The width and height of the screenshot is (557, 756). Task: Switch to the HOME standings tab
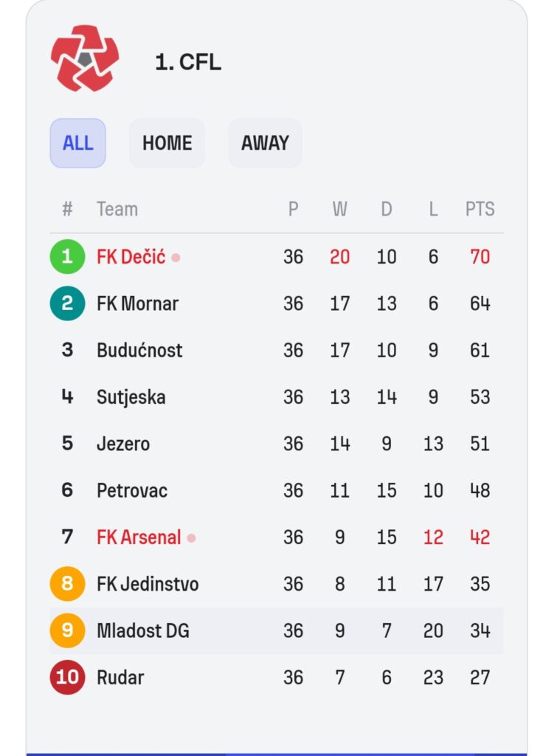(167, 143)
